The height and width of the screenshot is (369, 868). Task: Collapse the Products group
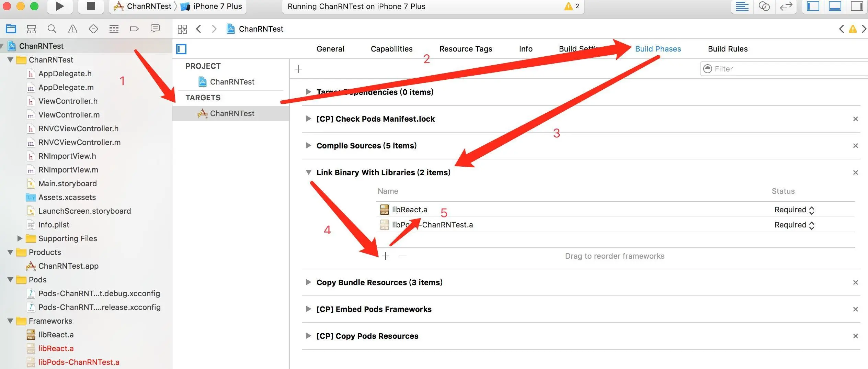click(10, 252)
